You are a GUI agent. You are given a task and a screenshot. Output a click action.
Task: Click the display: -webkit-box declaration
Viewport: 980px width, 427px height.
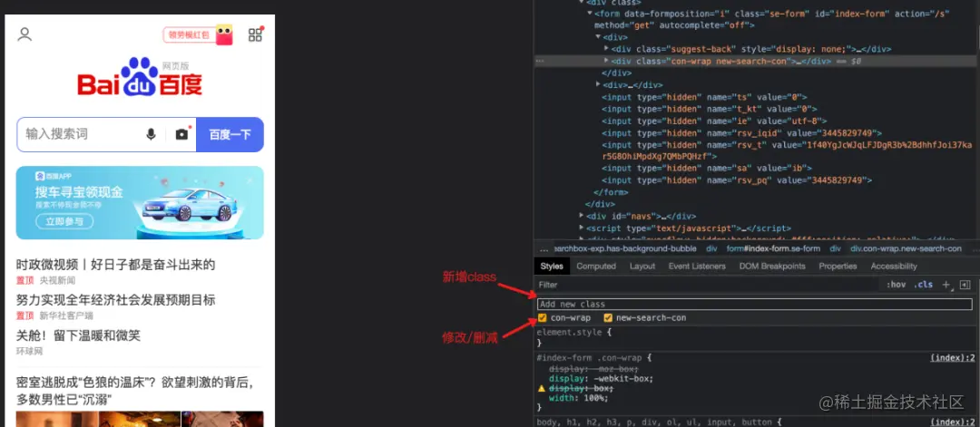602,378
